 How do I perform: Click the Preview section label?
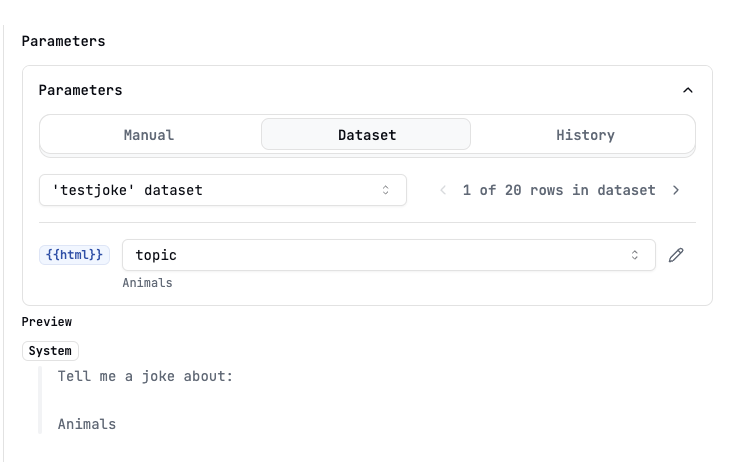coord(47,322)
